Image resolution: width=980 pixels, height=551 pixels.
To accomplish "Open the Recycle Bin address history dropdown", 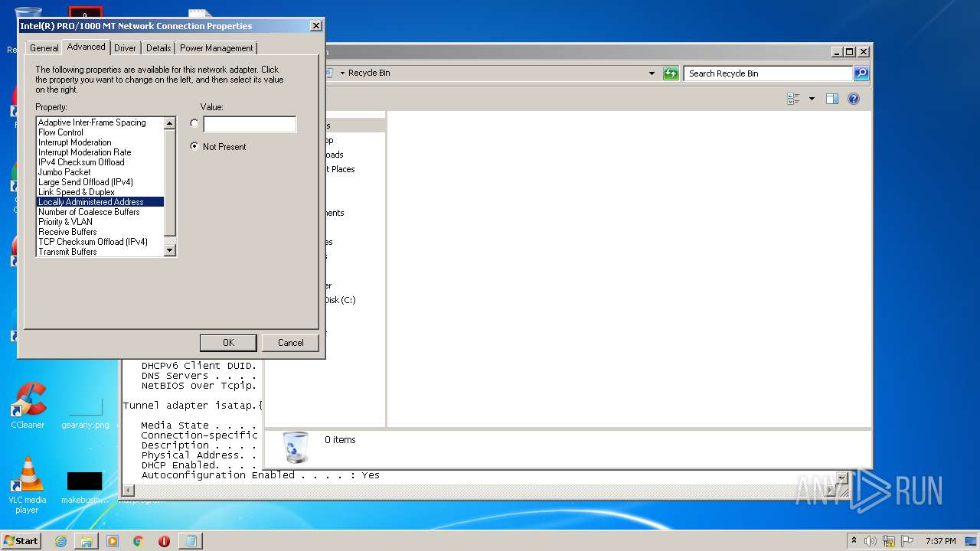I will [x=652, y=73].
